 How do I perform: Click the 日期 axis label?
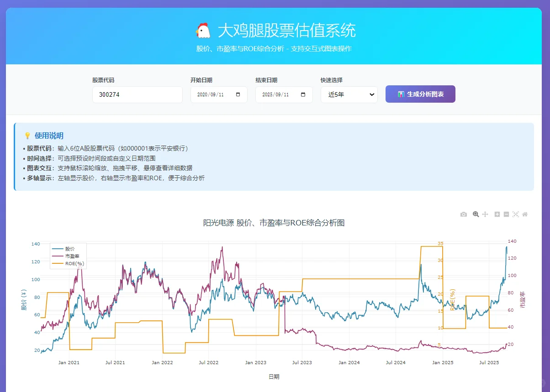pyautogui.click(x=275, y=376)
